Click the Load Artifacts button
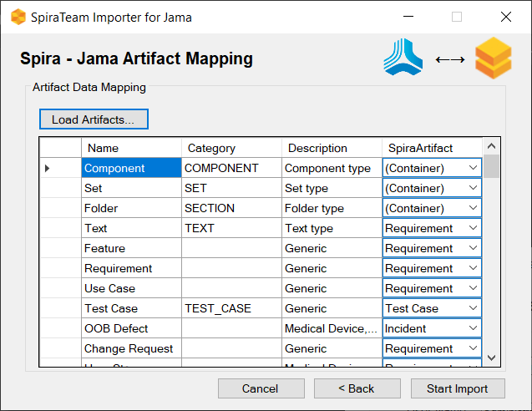This screenshot has width=532, height=411. (x=94, y=119)
